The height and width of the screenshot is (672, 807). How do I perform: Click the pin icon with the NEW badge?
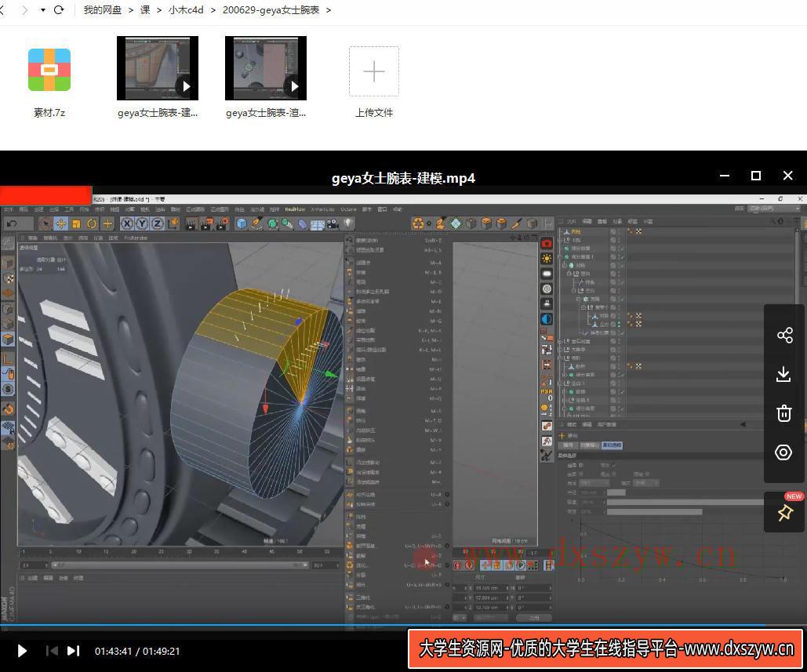point(785,512)
